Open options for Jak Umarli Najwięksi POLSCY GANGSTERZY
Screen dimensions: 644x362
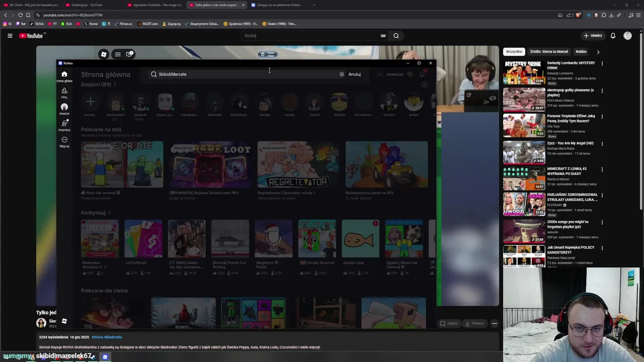pyautogui.click(x=602, y=248)
